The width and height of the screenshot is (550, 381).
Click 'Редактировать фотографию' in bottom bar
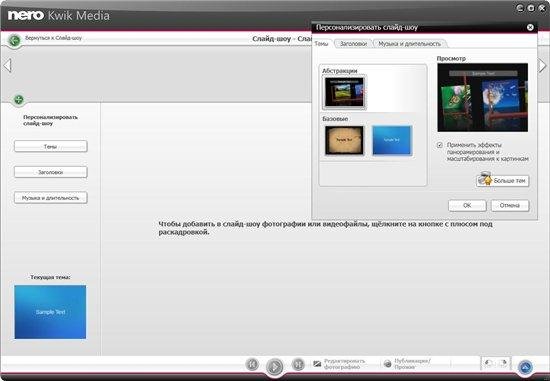(339, 364)
